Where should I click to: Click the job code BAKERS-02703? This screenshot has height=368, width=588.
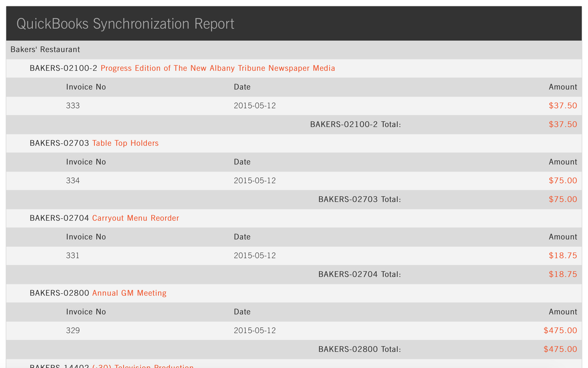(59, 143)
